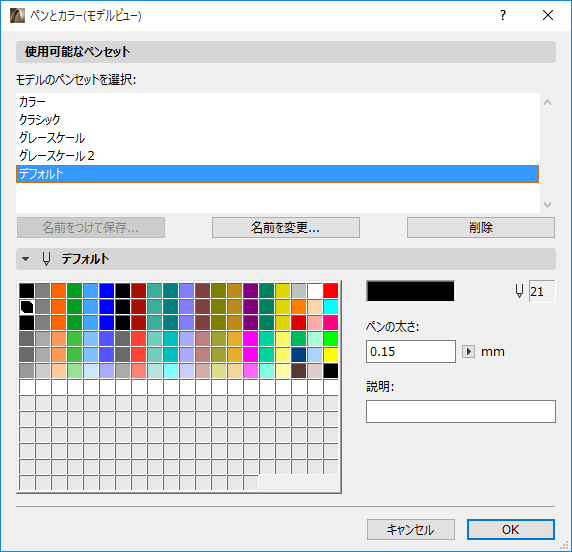Image resolution: width=572 pixels, height=552 pixels.
Task: Select the dark brown swatch in sixth row
Action: pyautogui.click(x=298, y=371)
